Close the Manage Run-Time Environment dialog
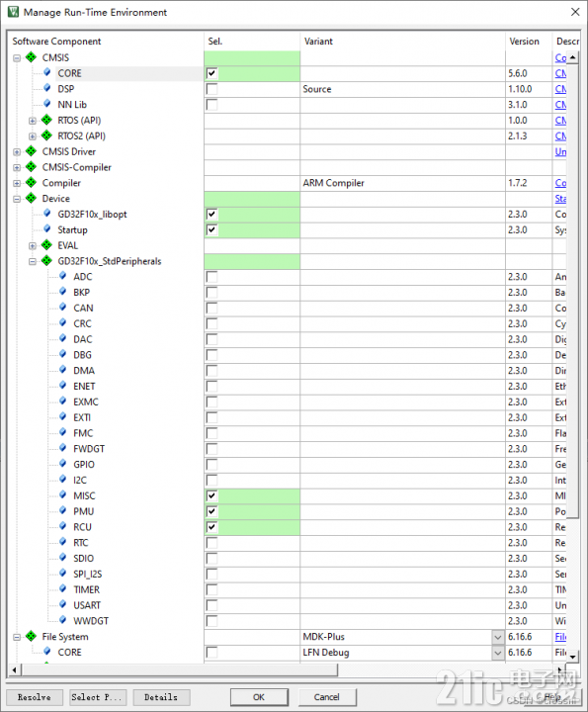The width and height of the screenshot is (588, 712). (575, 12)
